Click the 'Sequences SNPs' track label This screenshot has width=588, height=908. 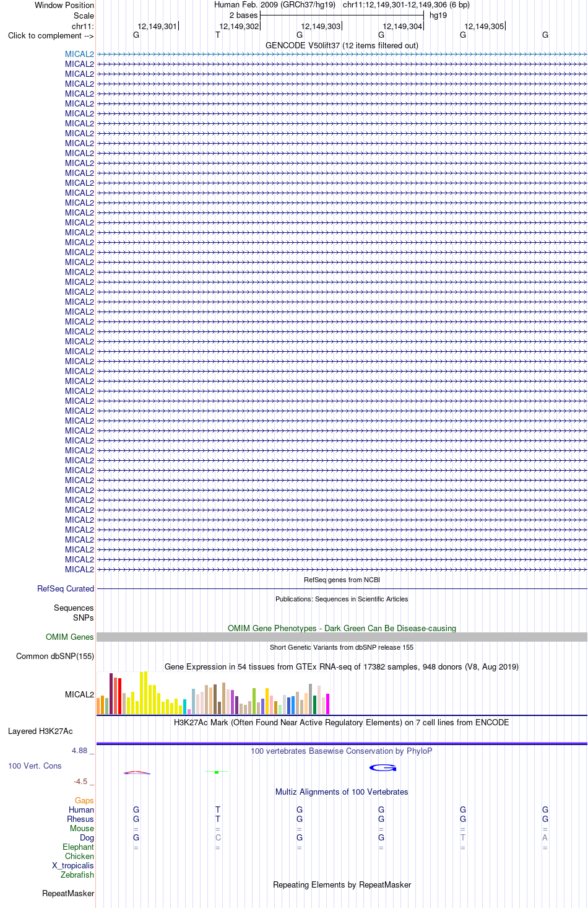[74, 613]
